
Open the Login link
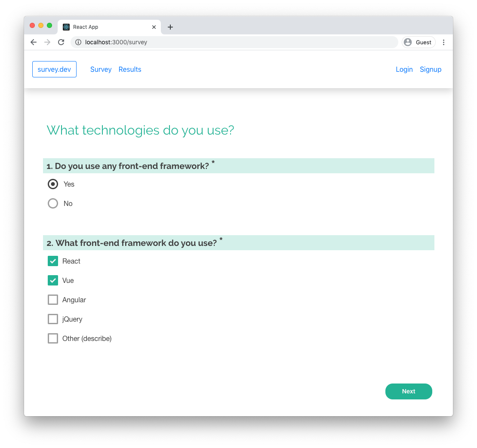[404, 69]
